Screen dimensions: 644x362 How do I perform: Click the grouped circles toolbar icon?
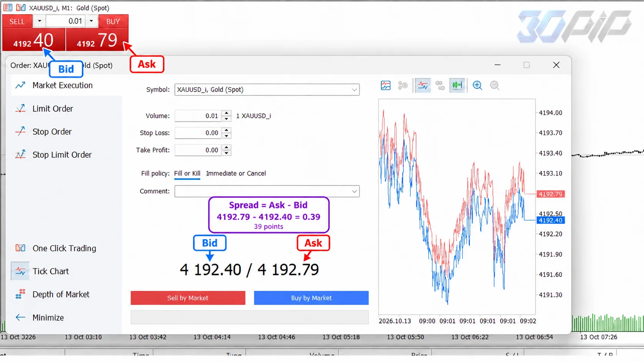pos(440,85)
